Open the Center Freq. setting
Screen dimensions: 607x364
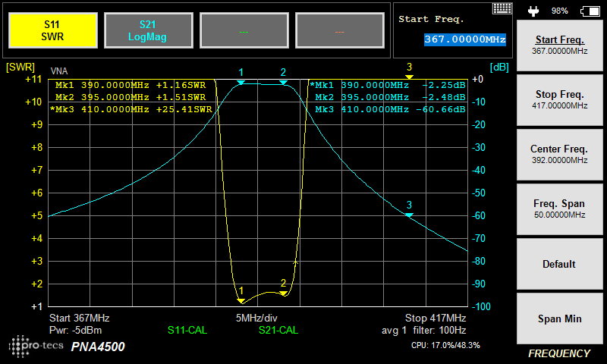pyautogui.click(x=559, y=154)
